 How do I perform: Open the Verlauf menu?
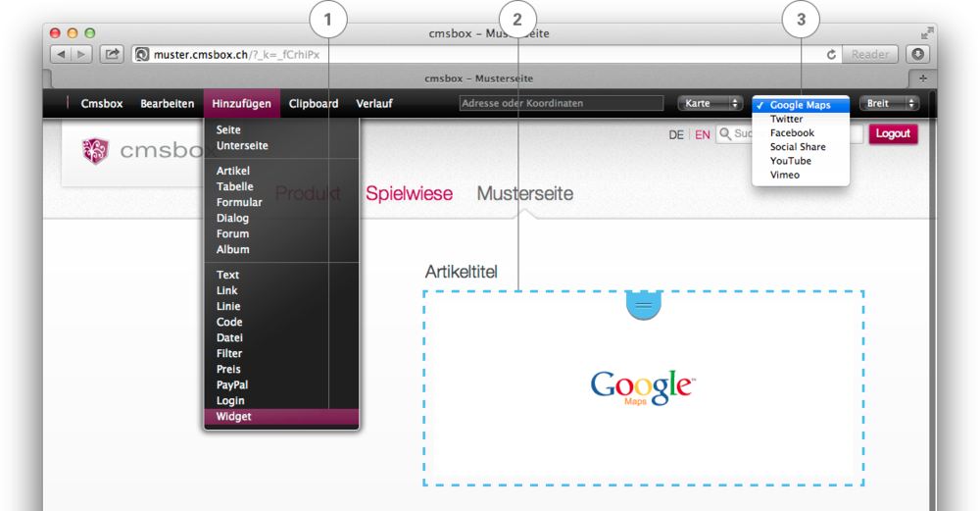pos(373,104)
